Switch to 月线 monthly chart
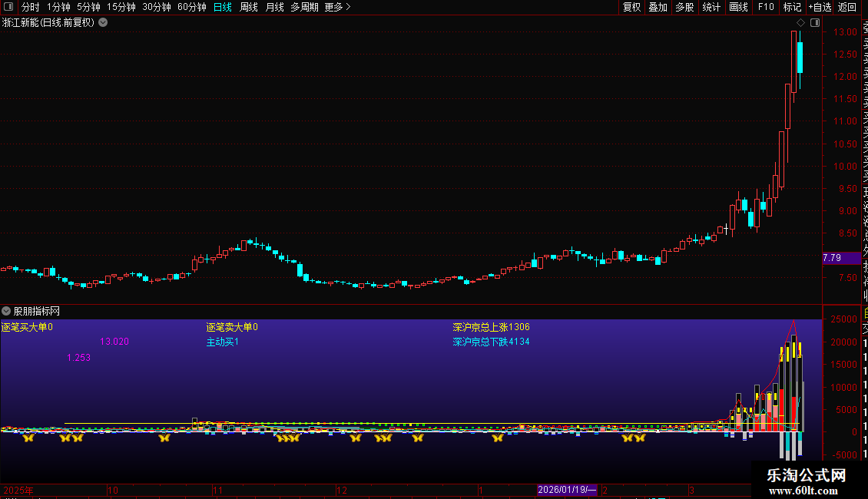Screen dimensions: 868x499 click(274, 7)
